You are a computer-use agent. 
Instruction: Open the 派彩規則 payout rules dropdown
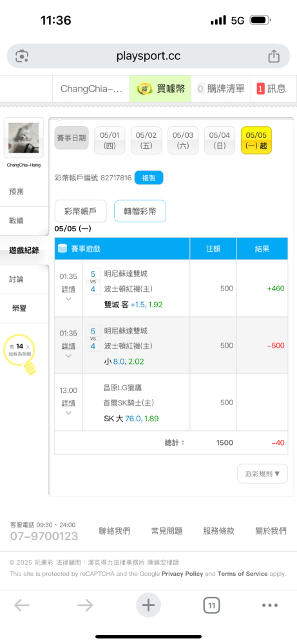pos(262,473)
